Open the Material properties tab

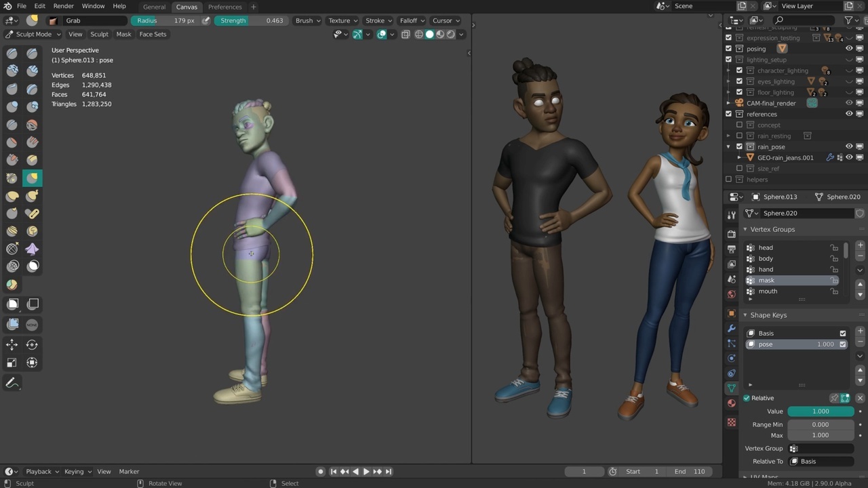coord(731,403)
